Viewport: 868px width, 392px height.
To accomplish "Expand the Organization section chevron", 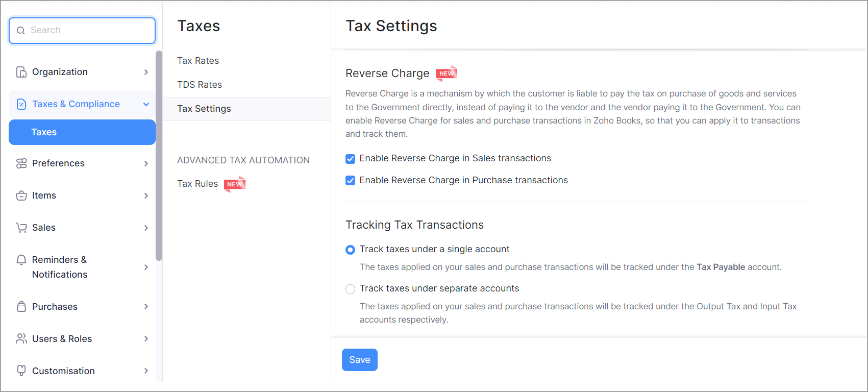I will [146, 72].
